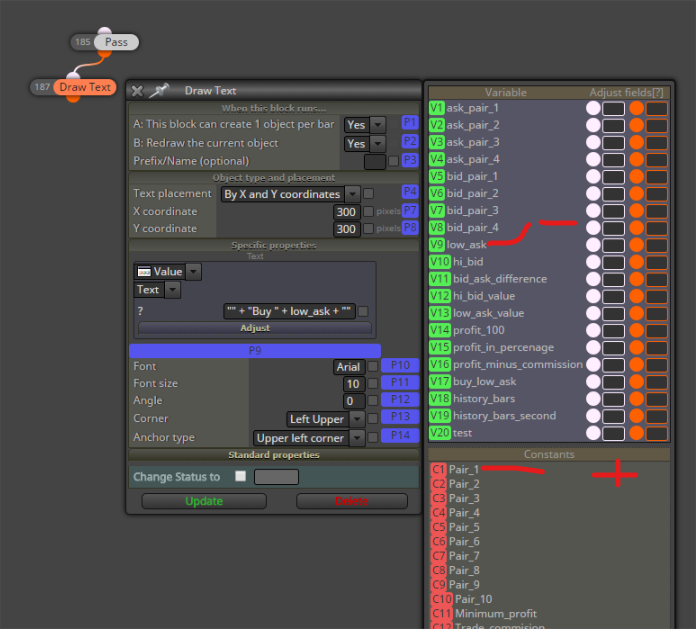The height and width of the screenshot is (629, 696).
Task: Select the Draw Text block 187
Action: pos(84,87)
